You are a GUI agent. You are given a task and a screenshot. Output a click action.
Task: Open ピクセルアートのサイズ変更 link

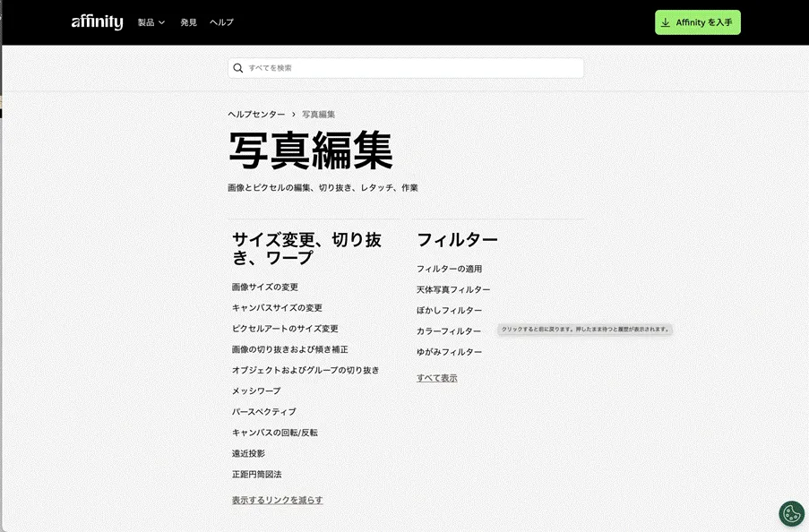(285, 329)
